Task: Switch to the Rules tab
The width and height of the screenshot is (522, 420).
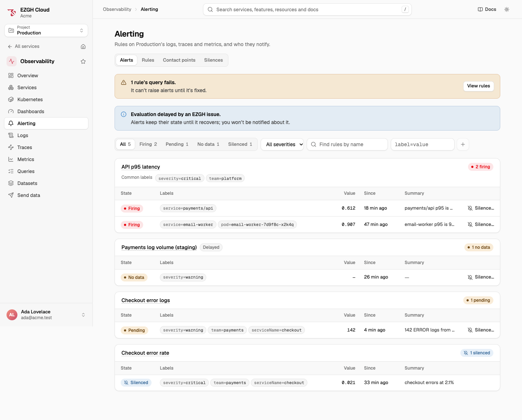Action: click(148, 60)
